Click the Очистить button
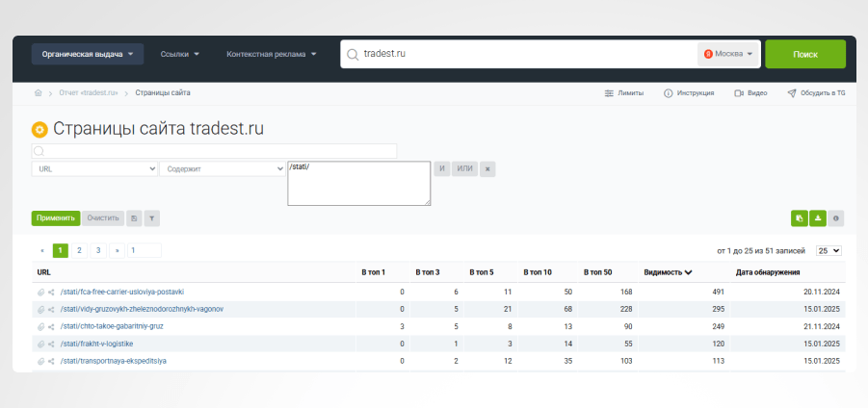The image size is (868, 408). click(103, 218)
